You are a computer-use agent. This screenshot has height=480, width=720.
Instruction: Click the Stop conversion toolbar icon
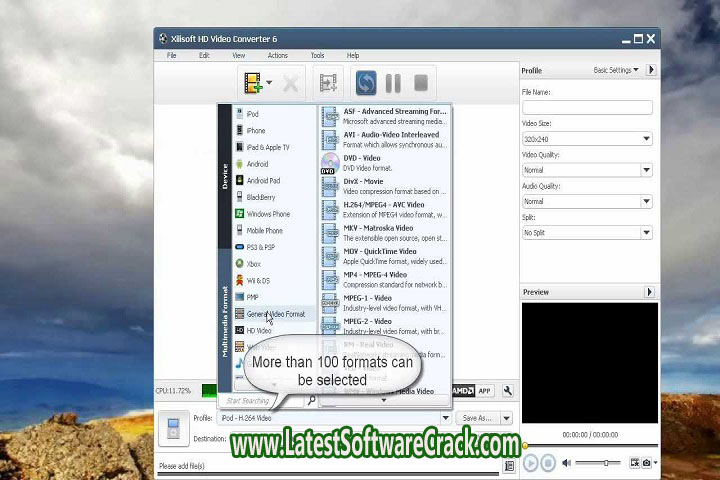pos(421,83)
